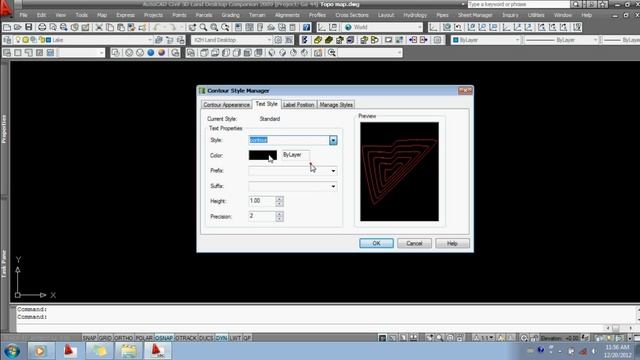The image size is (640, 360).
Task: Expand the Suffix dropdown
Action: coord(333,187)
